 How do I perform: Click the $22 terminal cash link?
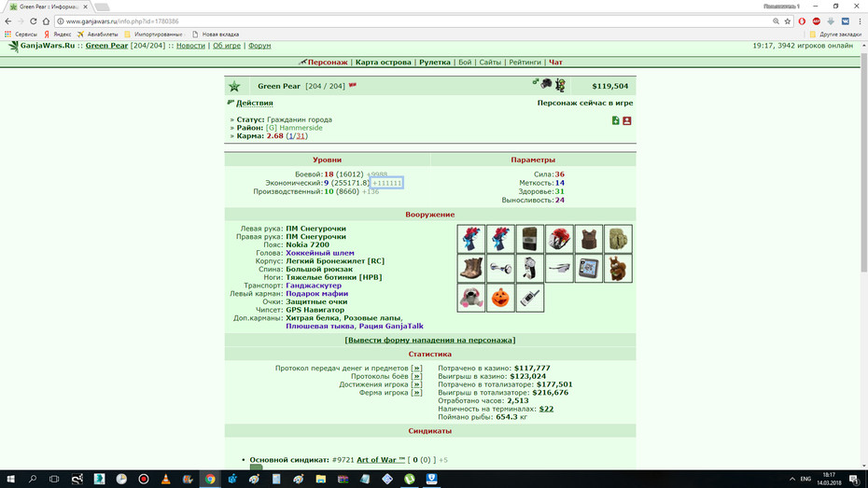[546, 409]
